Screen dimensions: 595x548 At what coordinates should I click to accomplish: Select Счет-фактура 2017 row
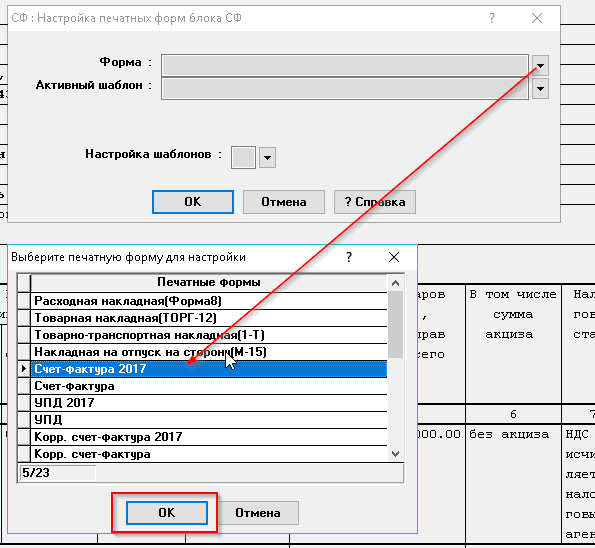point(209,369)
